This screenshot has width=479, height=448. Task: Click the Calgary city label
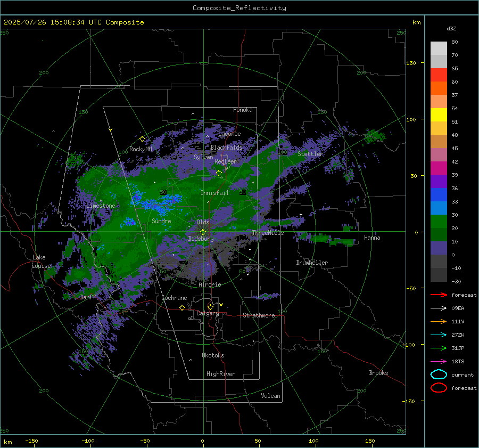(x=208, y=313)
